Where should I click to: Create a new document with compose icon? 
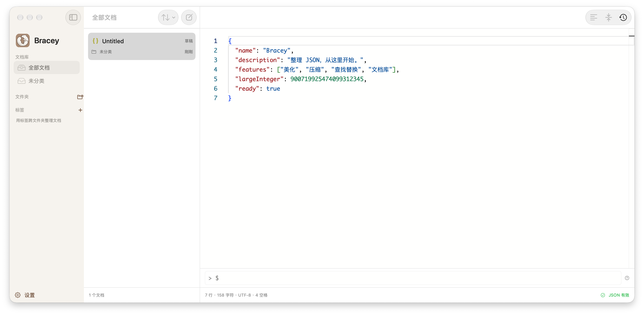tap(189, 18)
